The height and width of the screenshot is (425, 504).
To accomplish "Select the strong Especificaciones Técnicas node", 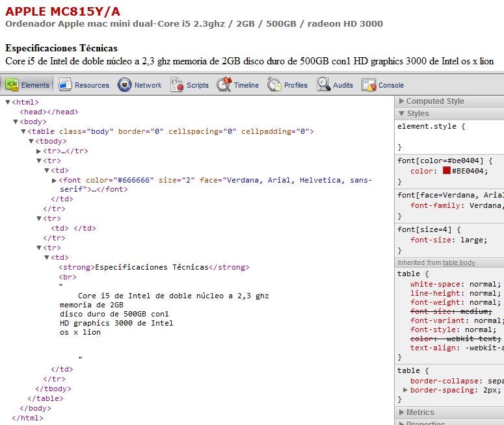I will pyautogui.click(x=154, y=267).
